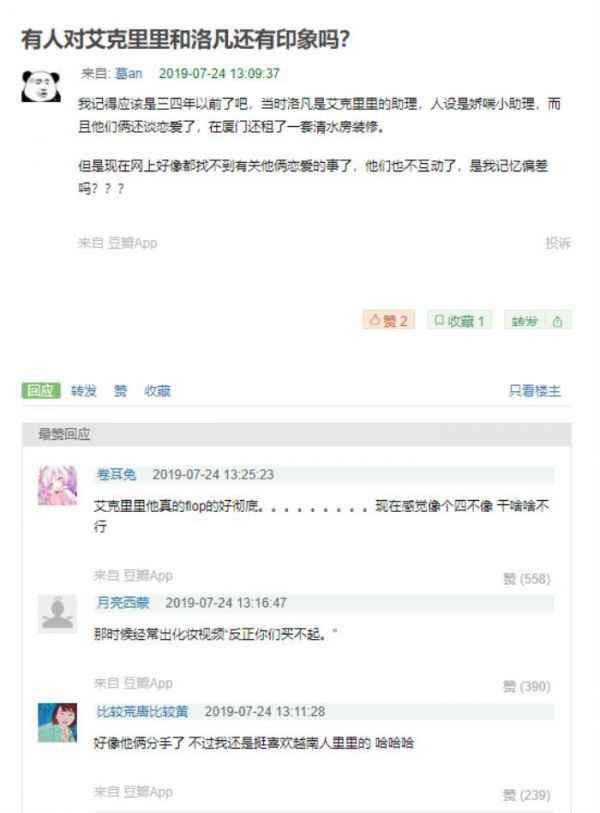This screenshot has height=813, width=600.
Task: Open 比较荒唐比较黄's avatar picture
Action: (57, 722)
